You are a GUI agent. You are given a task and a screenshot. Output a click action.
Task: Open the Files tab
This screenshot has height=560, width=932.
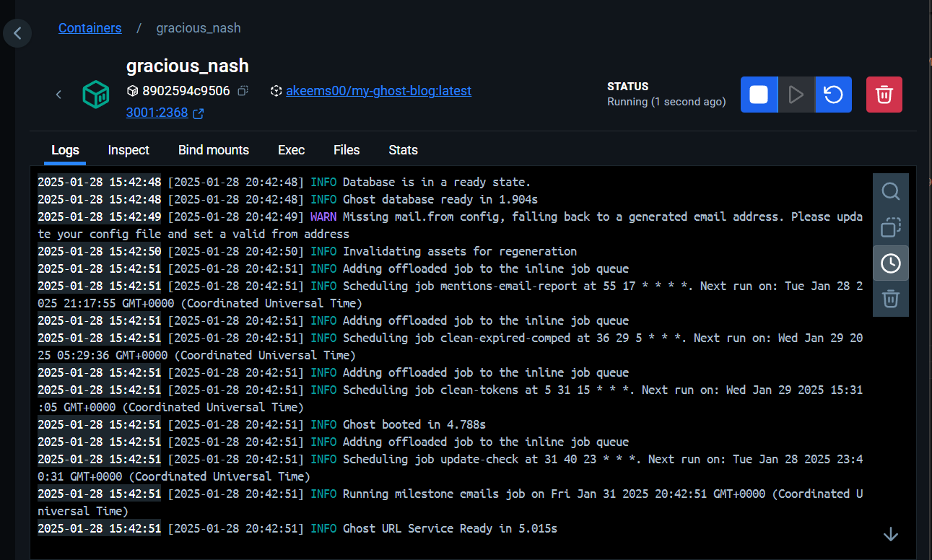point(347,150)
